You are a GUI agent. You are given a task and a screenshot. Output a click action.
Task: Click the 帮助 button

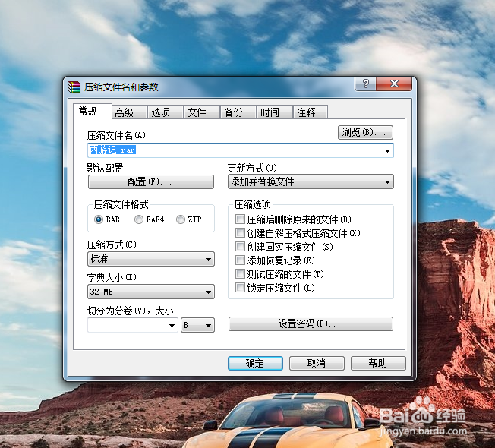pos(378,364)
